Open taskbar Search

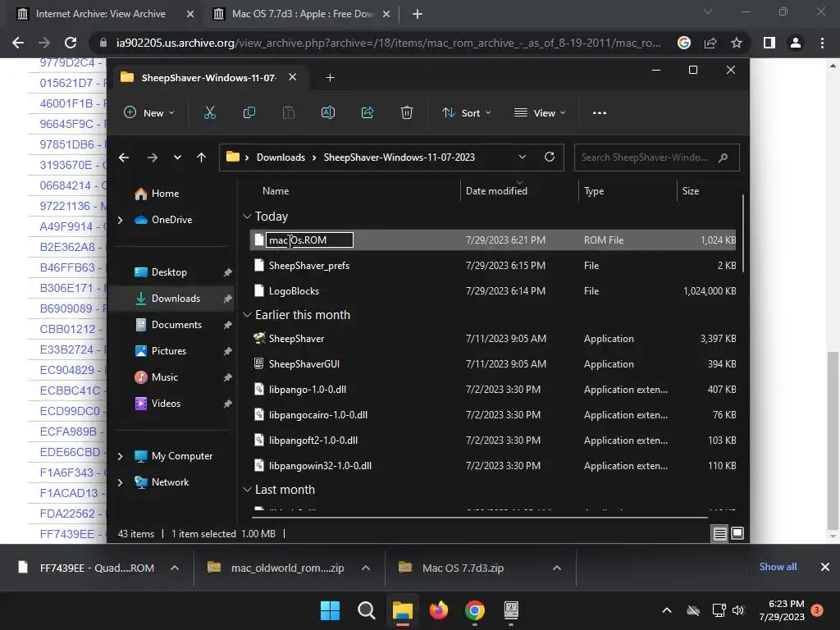click(x=367, y=610)
